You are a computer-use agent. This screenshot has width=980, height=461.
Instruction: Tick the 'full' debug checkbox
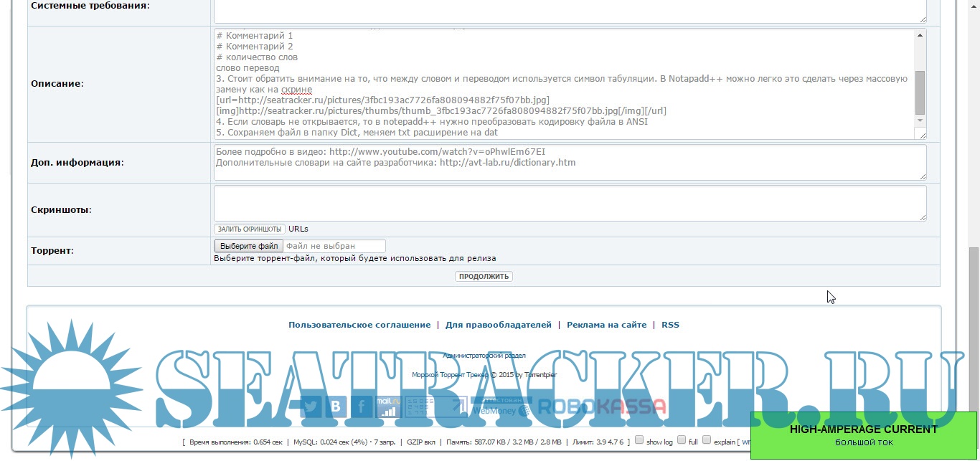point(682,440)
